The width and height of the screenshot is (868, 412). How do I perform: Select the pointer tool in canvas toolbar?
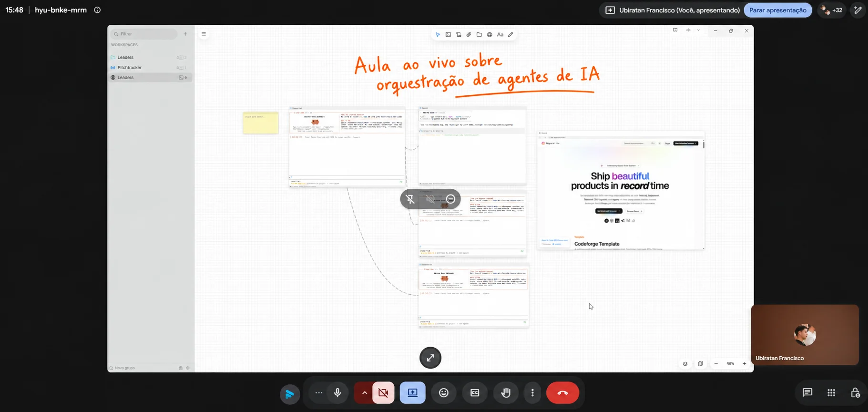pyautogui.click(x=438, y=35)
